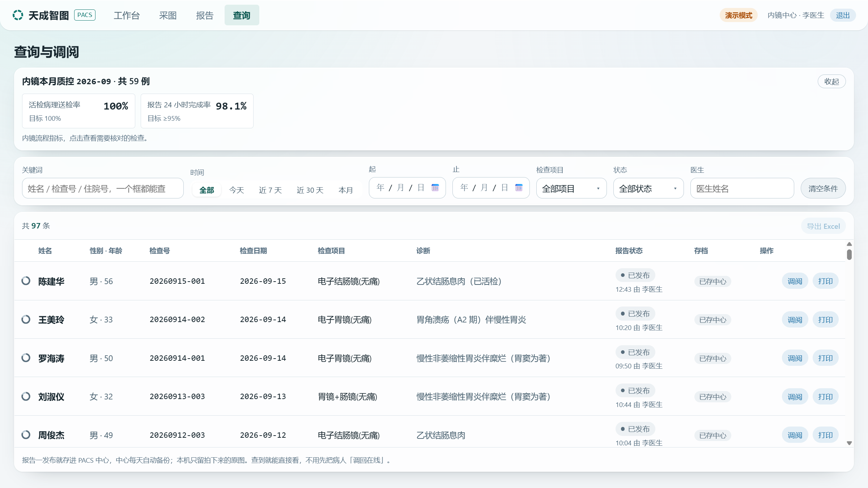Select the radio circle for 刘淑仪

click(x=26, y=396)
